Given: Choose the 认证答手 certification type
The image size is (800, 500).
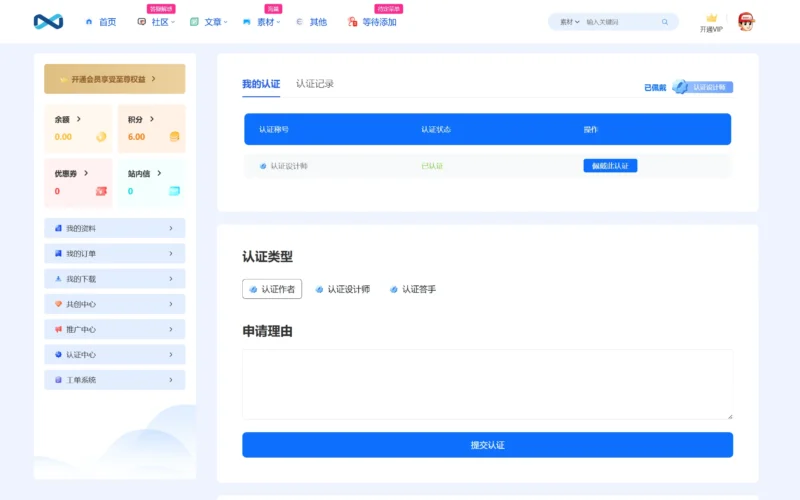Looking at the screenshot, I should [x=412, y=289].
